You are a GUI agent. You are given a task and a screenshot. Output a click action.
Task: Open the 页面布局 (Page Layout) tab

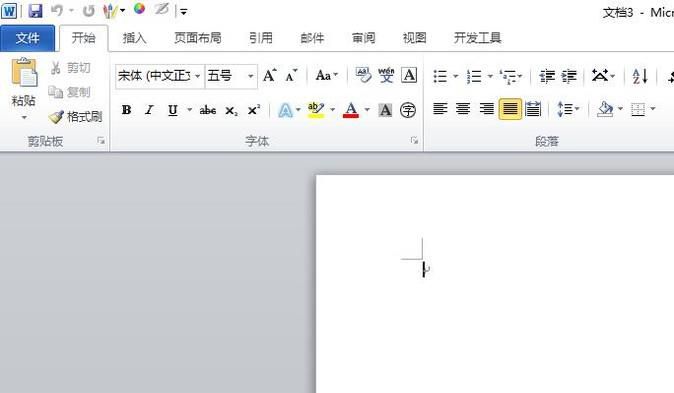pyautogui.click(x=198, y=38)
